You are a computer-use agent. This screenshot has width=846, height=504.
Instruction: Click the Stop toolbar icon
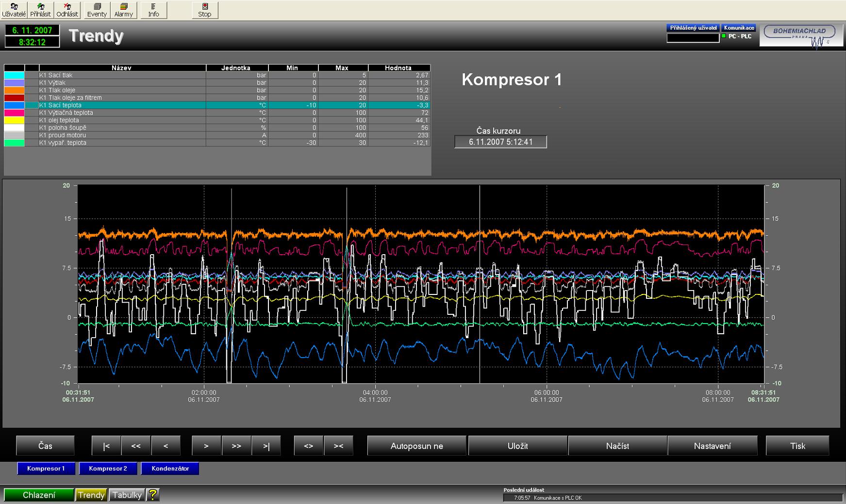coord(205,10)
